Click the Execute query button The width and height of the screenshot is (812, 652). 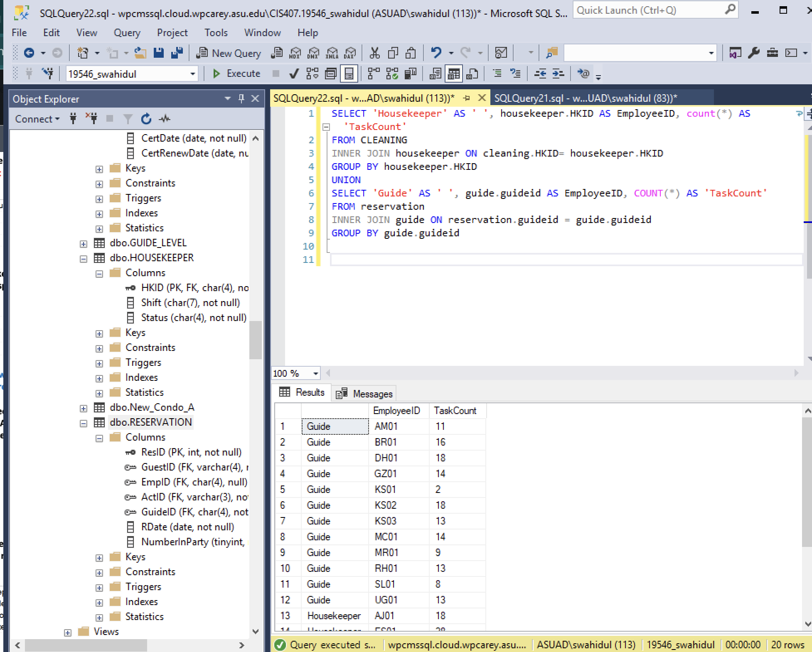click(236, 74)
